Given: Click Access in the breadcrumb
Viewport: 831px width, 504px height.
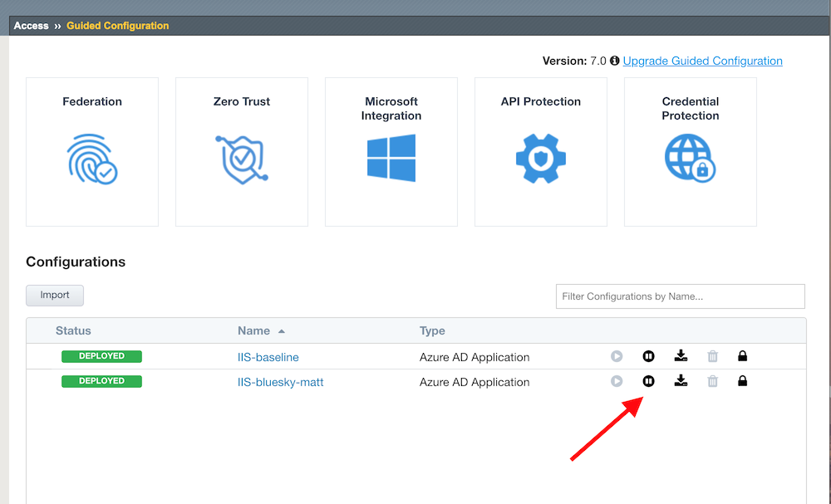Looking at the screenshot, I should pyautogui.click(x=32, y=26).
